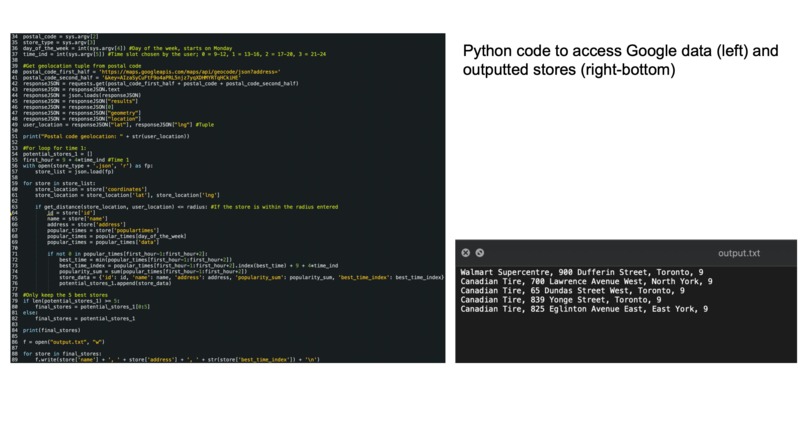The height and width of the screenshot is (436, 806).
Task: Click line responseJSON["results"]
Action: [80, 101]
